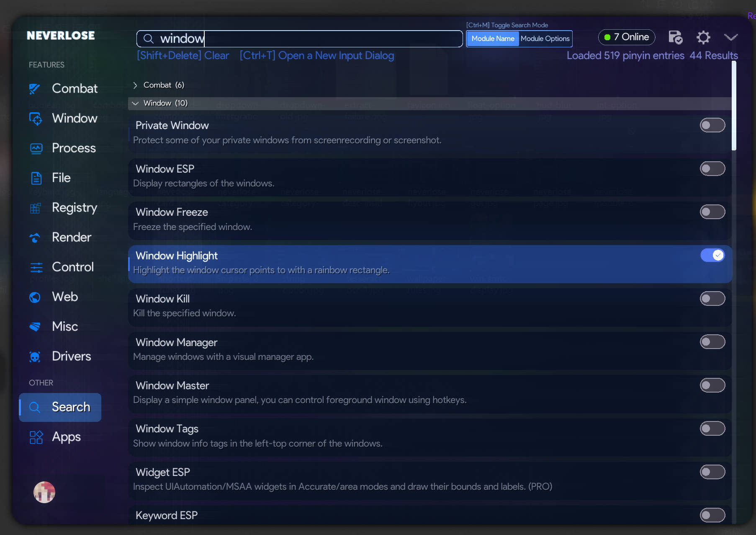The height and width of the screenshot is (535, 756).
Task: Click the Window category crosshair icon
Action: (36, 119)
